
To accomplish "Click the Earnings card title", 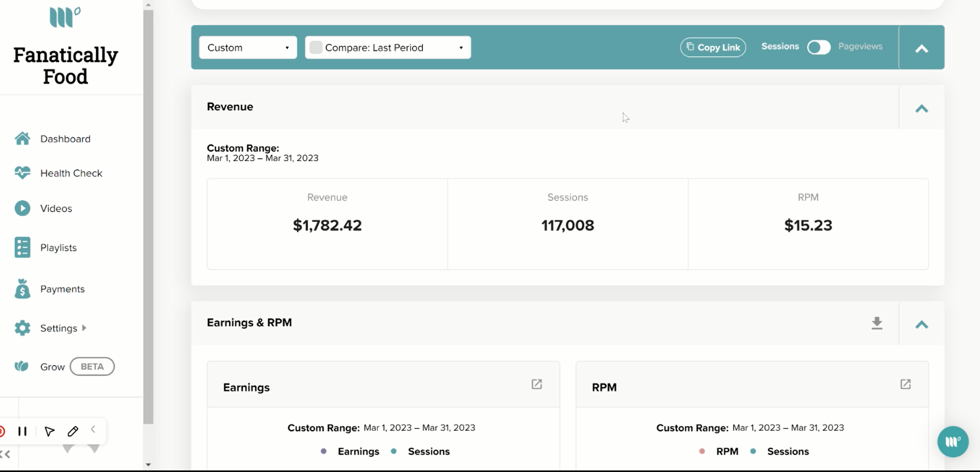I will [246, 387].
